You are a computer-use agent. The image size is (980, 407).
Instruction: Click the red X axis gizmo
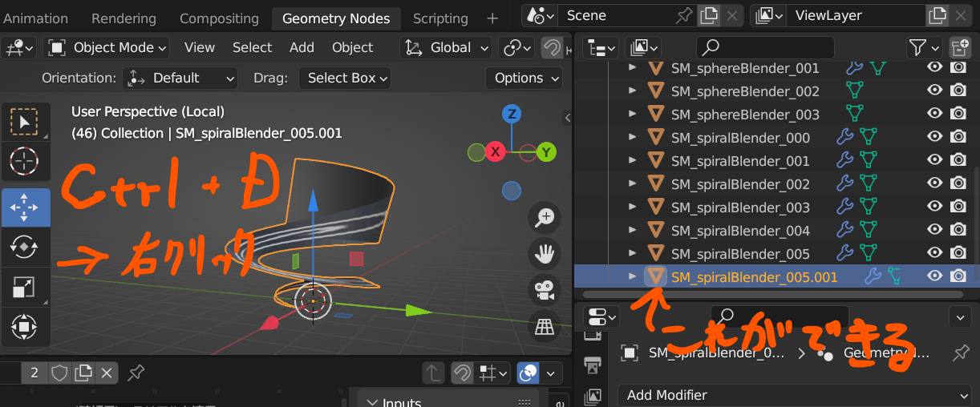495,151
